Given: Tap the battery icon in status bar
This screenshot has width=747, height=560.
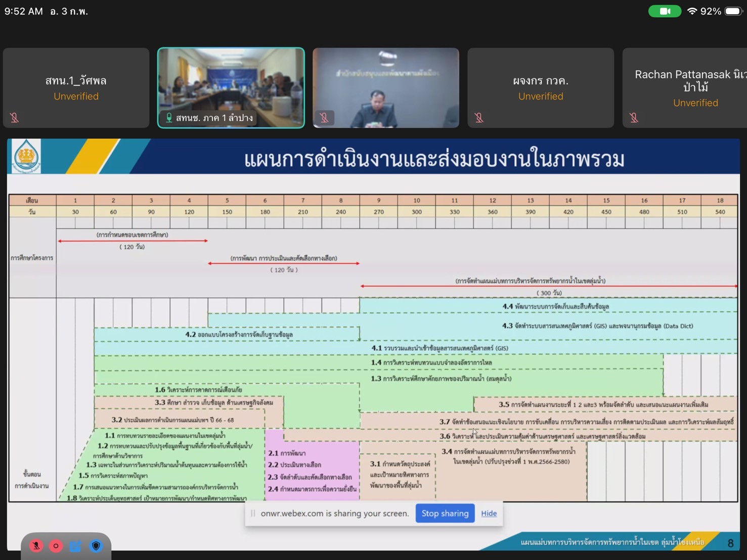Looking at the screenshot, I should (x=733, y=11).
